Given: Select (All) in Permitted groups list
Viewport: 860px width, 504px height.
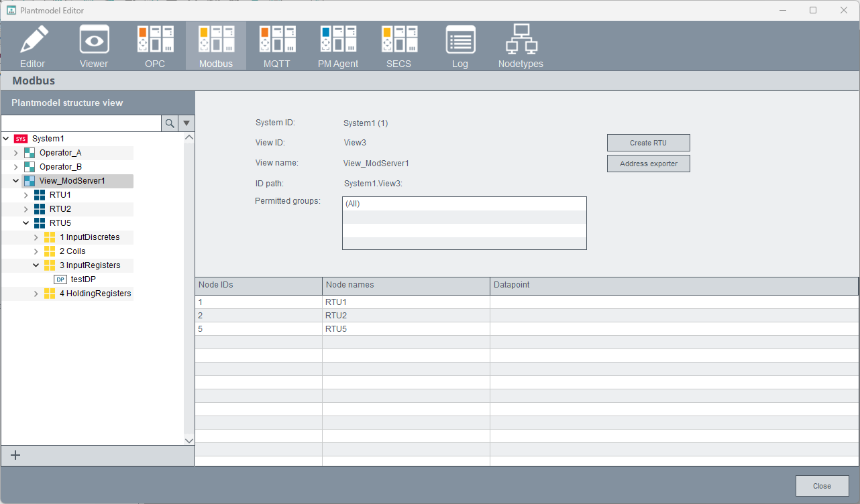Looking at the screenshot, I should 464,204.
